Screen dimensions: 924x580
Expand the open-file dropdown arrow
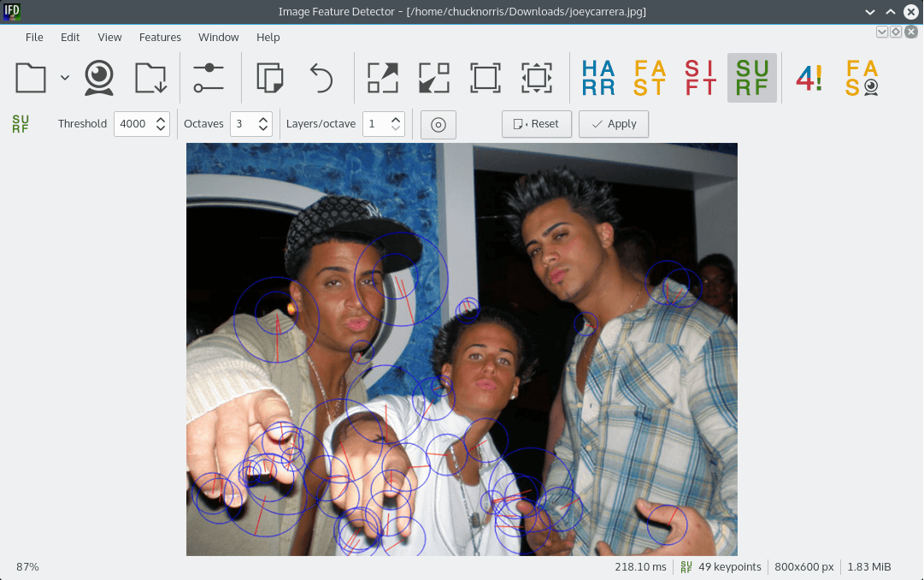coord(65,77)
